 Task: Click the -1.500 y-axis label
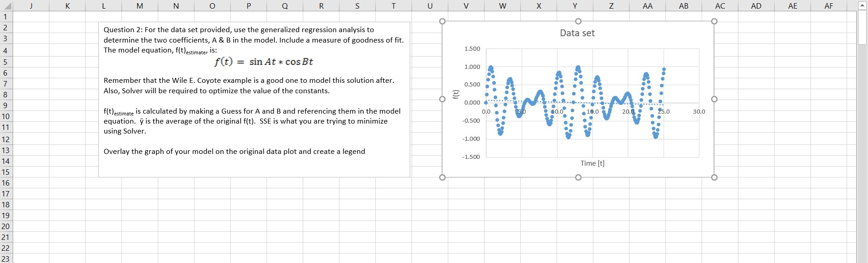pyautogui.click(x=471, y=157)
